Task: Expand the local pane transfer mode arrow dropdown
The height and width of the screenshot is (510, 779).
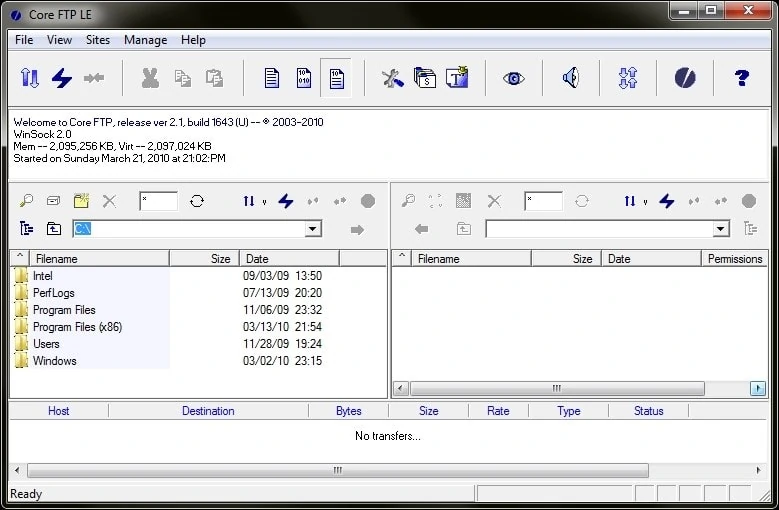Action: point(264,202)
